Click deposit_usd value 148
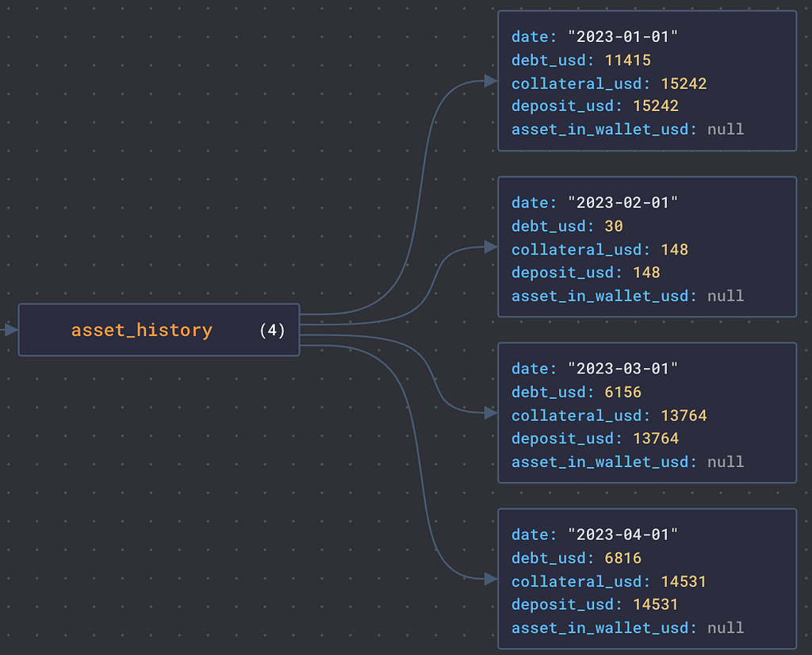Screen dimensions: 812x655 [x=646, y=272]
